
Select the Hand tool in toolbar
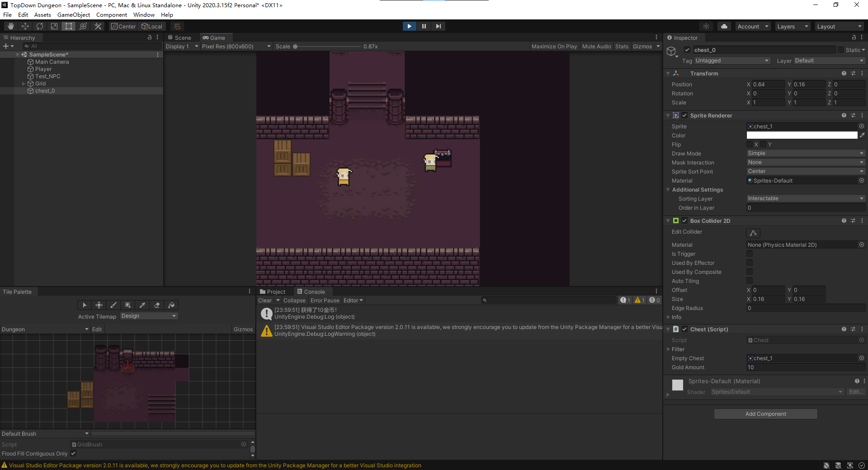pyautogui.click(x=11, y=26)
